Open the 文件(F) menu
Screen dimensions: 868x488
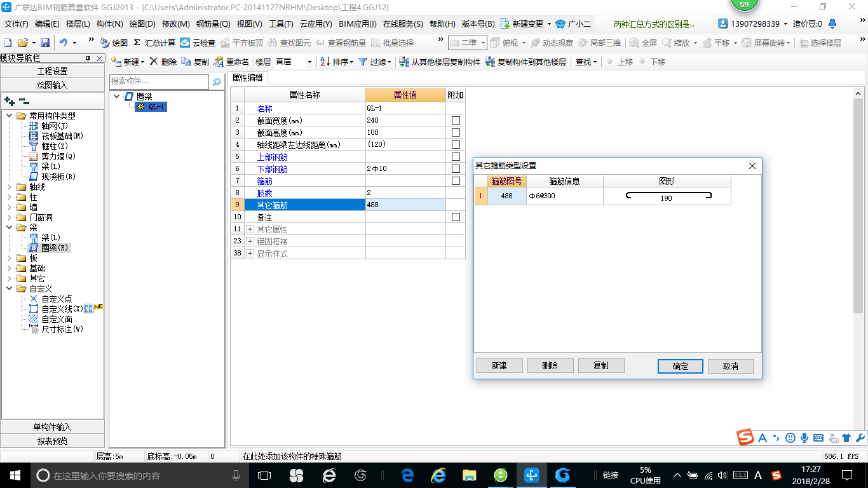click(x=17, y=24)
